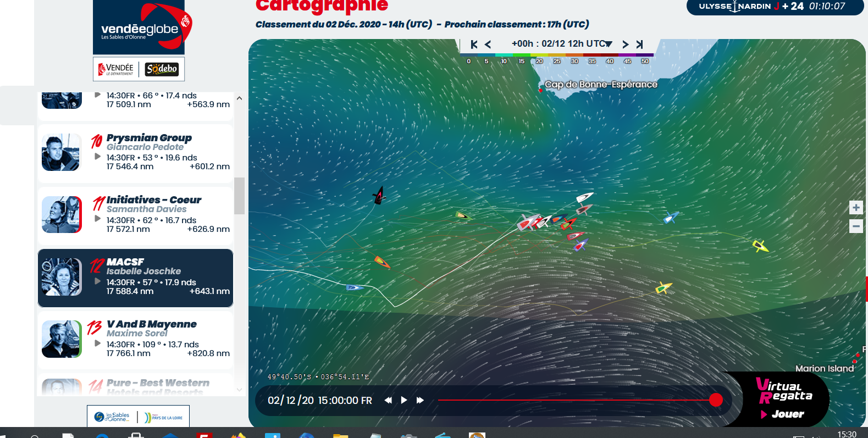Click play triangle on MACSF row

click(97, 281)
